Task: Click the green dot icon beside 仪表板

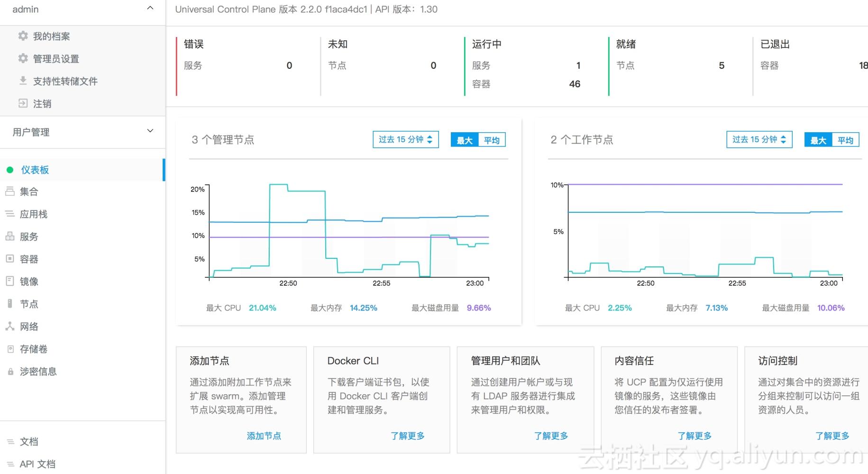Action: pos(9,170)
